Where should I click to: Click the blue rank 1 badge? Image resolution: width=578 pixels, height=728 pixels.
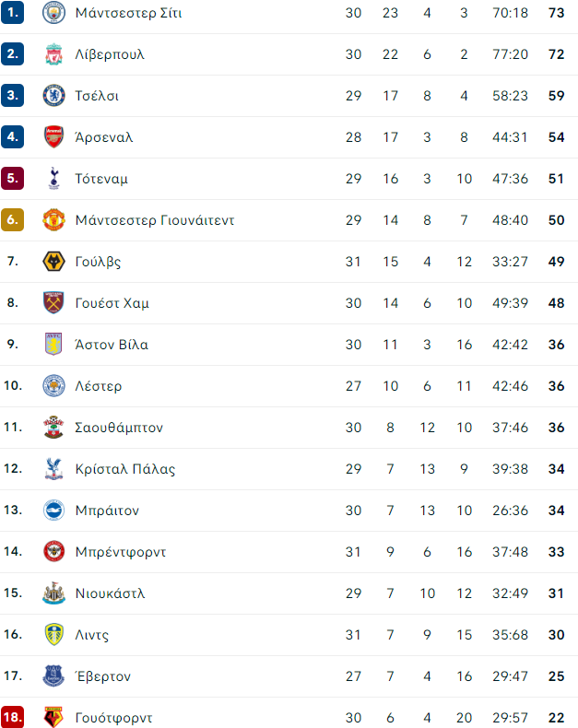[x=13, y=13]
